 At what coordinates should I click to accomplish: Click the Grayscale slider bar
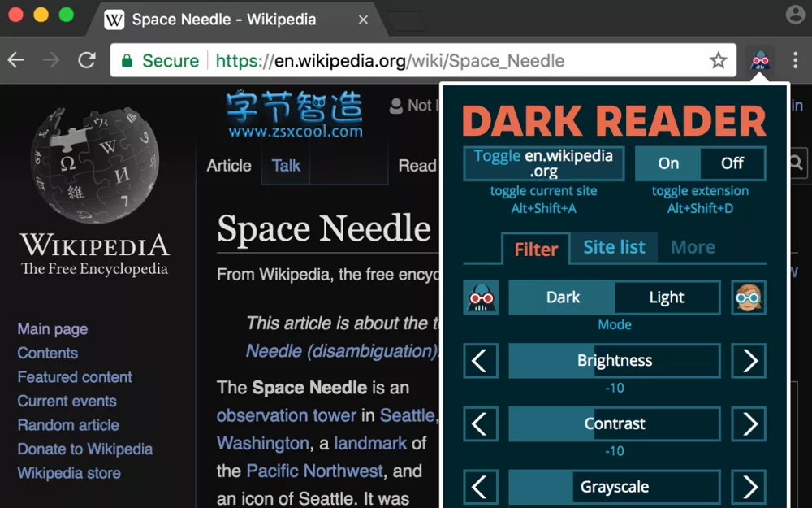coord(615,487)
